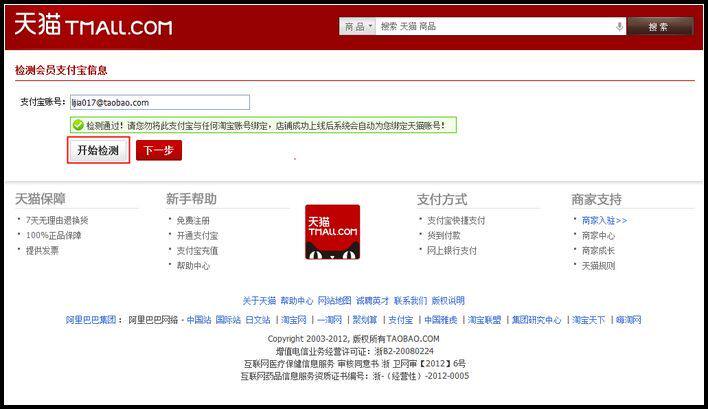The height and width of the screenshot is (409, 708).
Task: Click the 开始检测 button
Action: [98, 150]
